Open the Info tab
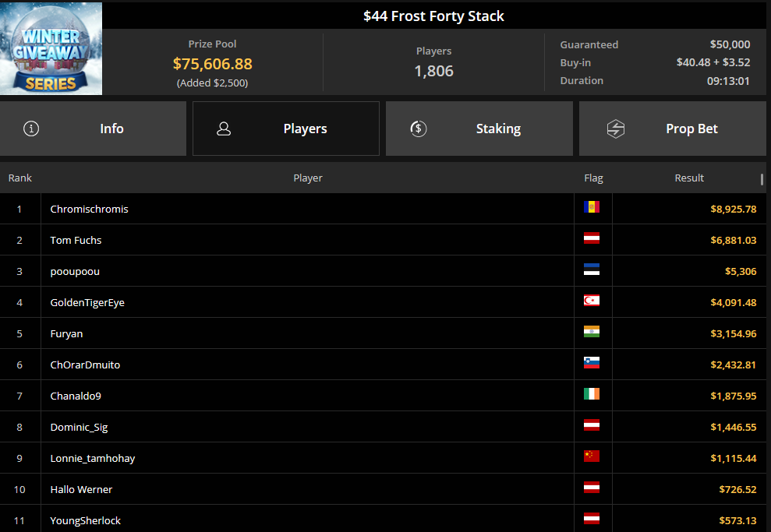The height and width of the screenshot is (532, 771). (93, 129)
